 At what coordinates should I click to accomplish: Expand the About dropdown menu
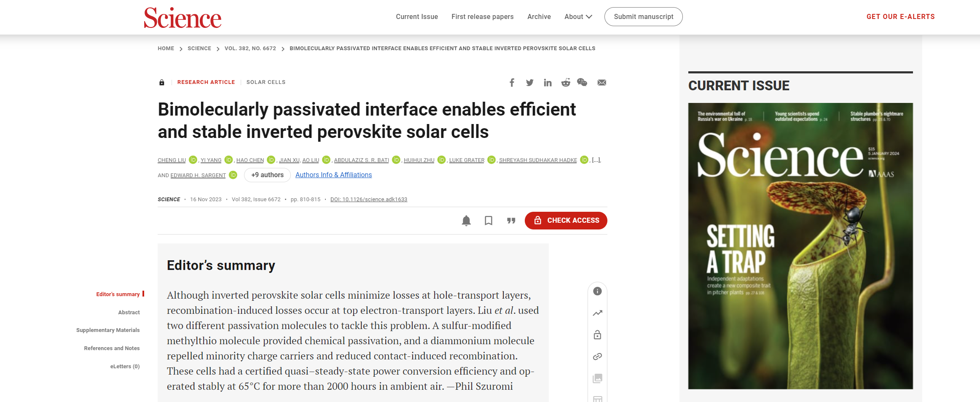tap(578, 17)
